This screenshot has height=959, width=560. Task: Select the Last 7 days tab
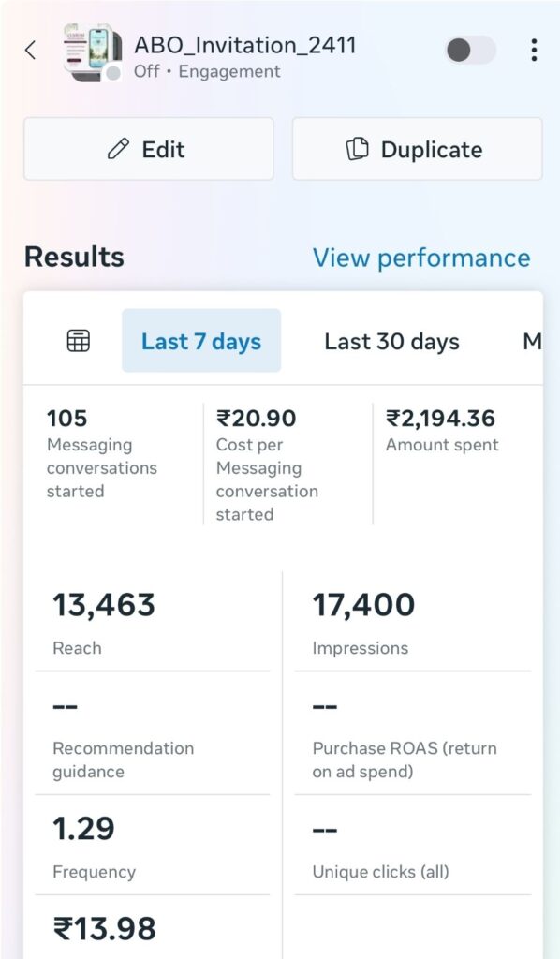click(x=201, y=341)
